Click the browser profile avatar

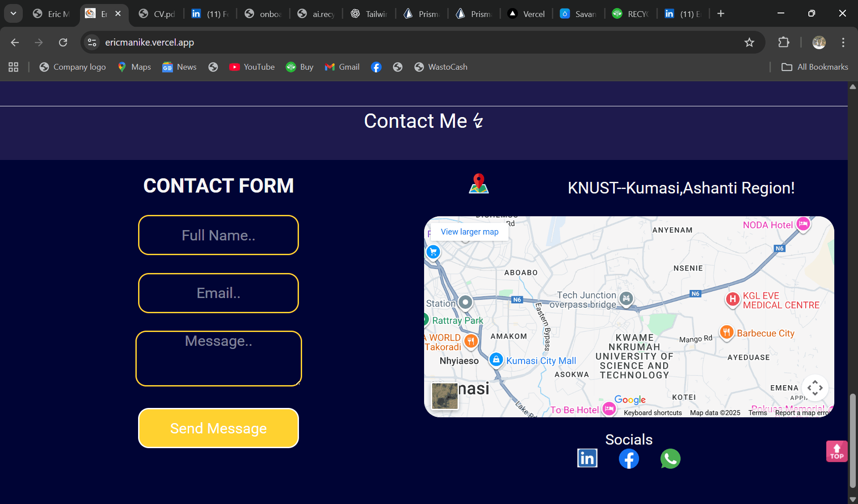[x=819, y=42]
